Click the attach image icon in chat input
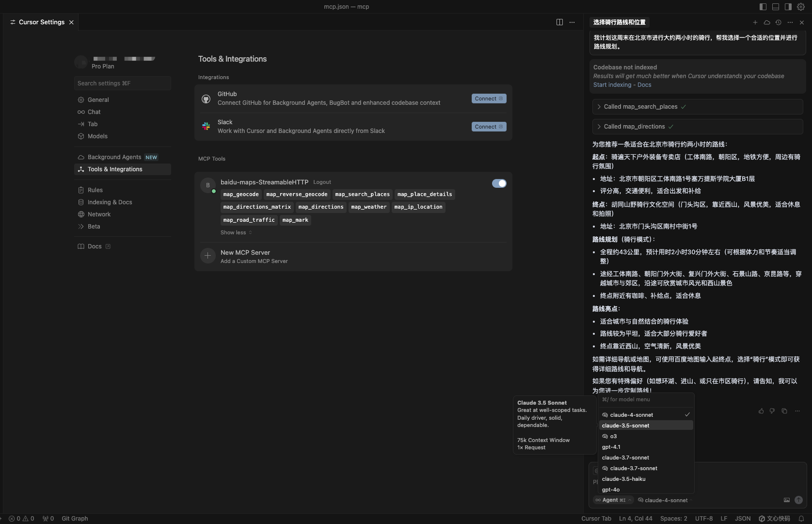This screenshot has height=524, width=812. [x=786, y=500]
